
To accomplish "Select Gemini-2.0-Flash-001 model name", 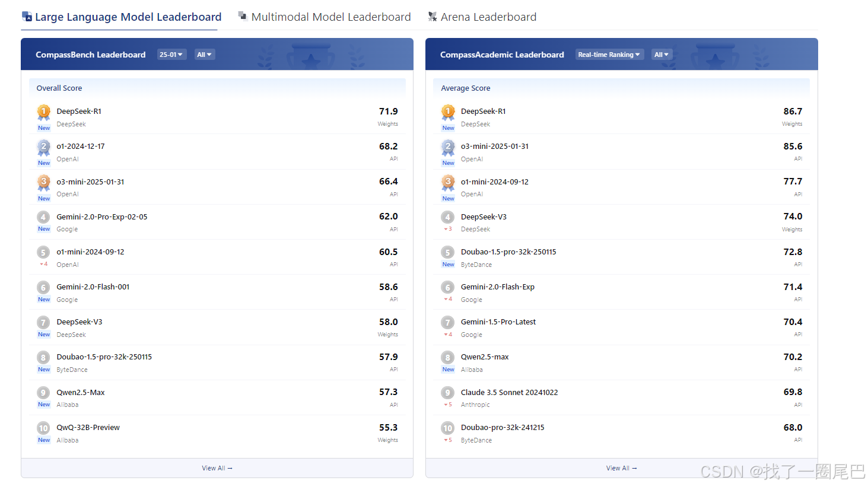I will pyautogui.click(x=93, y=287).
